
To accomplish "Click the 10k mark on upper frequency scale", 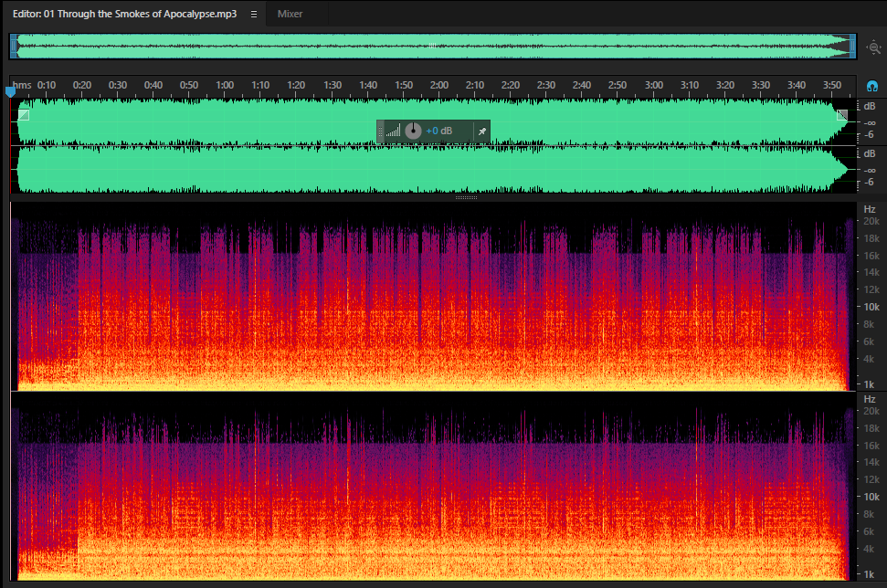I will pyautogui.click(x=871, y=307).
